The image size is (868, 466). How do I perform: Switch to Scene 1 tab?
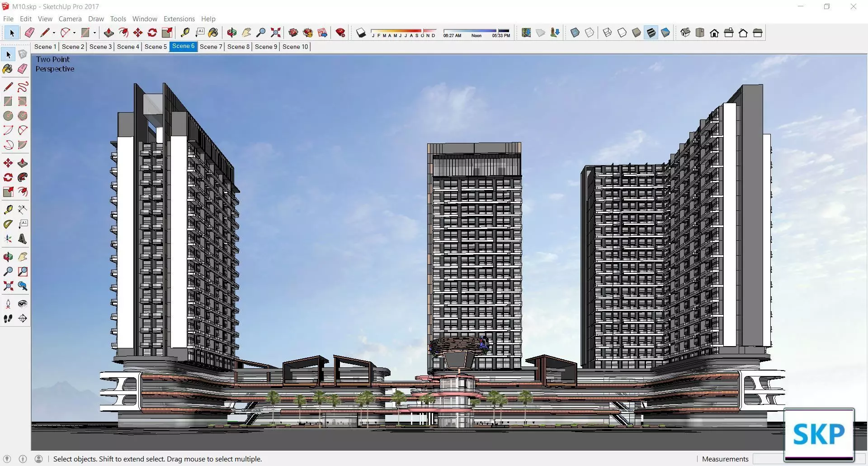coord(45,47)
